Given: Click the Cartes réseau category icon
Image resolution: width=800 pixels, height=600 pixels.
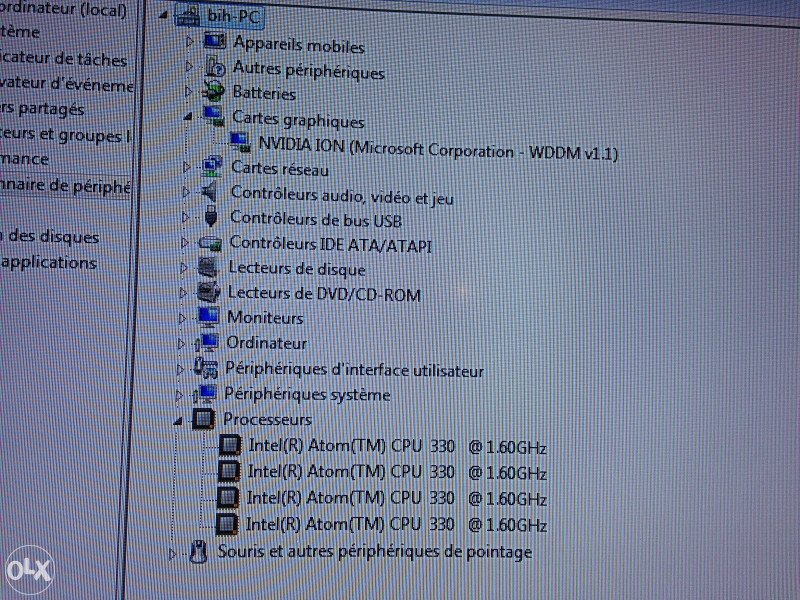Looking at the screenshot, I should [x=212, y=166].
